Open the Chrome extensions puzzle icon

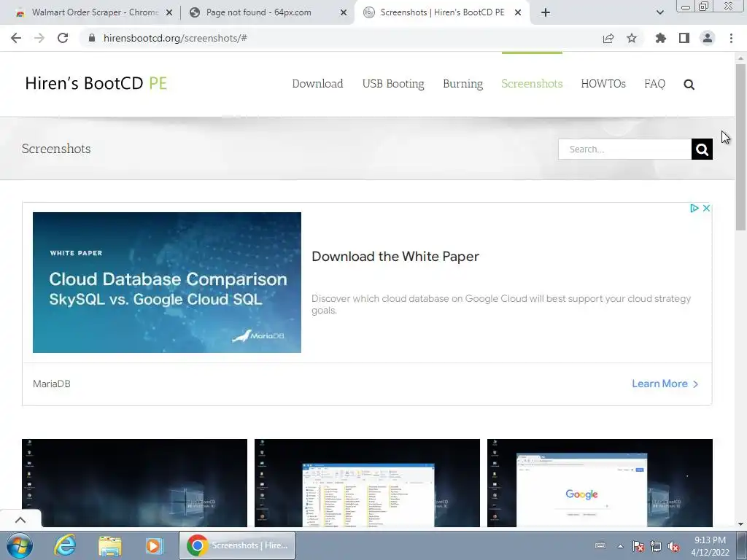[660, 38]
